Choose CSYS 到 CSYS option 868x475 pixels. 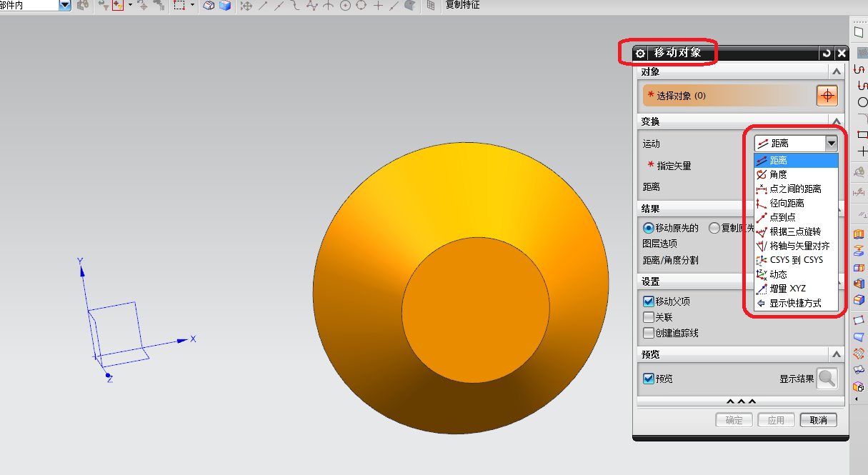point(796,260)
